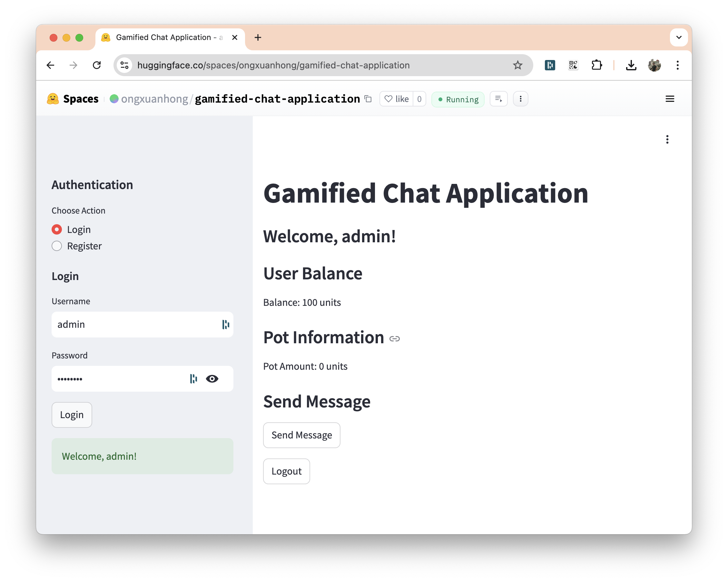Open the browser extensions puzzle icon
Image resolution: width=728 pixels, height=582 pixels.
pos(597,65)
